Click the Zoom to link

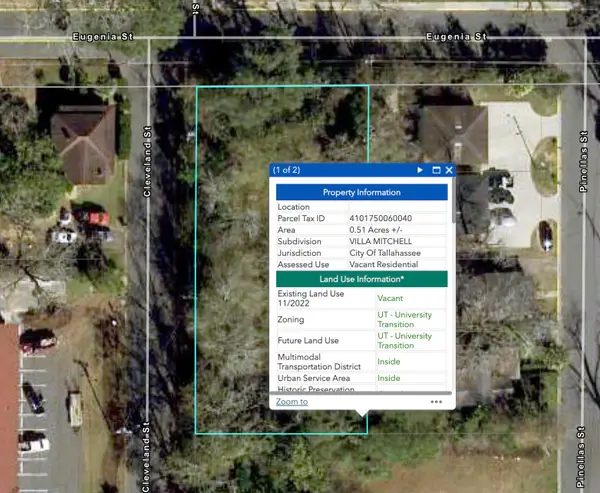[x=292, y=402]
